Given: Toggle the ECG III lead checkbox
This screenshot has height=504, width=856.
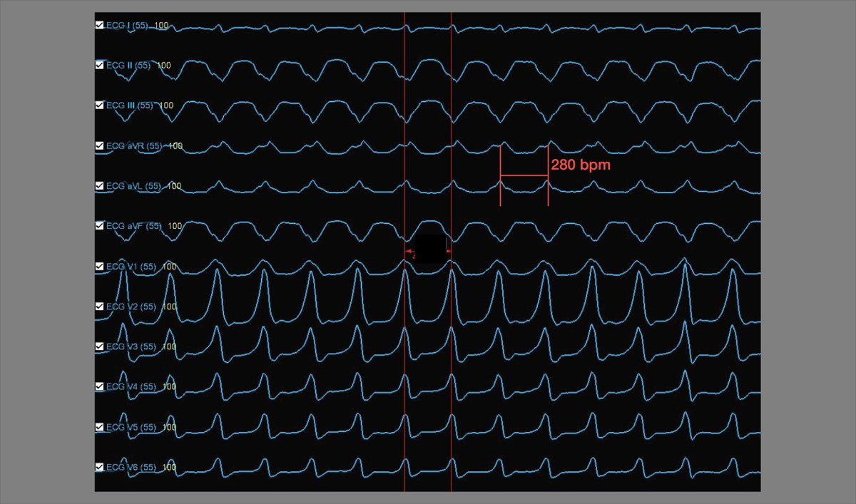Looking at the screenshot, I should [100, 105].
